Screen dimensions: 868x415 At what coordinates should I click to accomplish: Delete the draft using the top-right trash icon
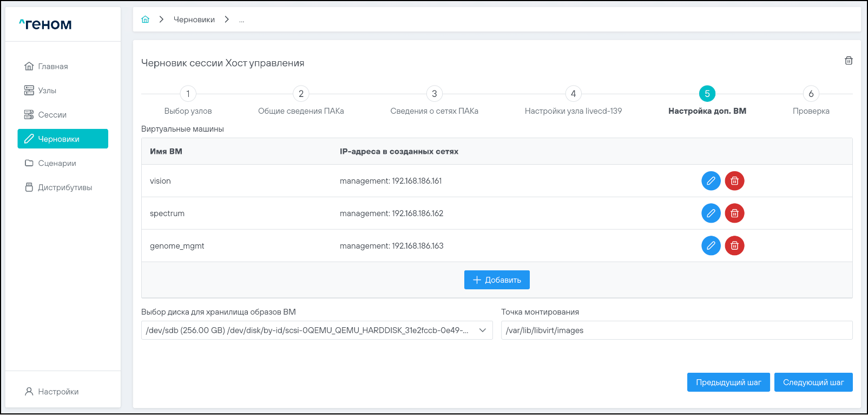(849, 61)
